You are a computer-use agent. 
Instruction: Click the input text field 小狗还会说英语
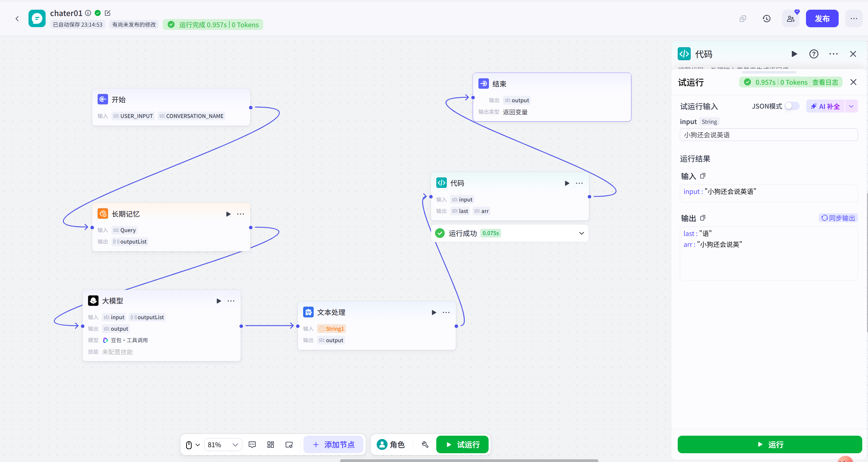pos(768,135)
